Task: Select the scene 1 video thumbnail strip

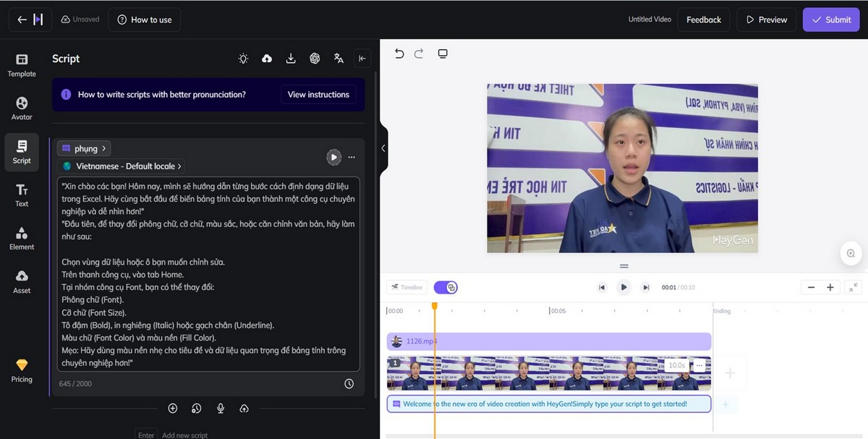Action: click(549, 373)
